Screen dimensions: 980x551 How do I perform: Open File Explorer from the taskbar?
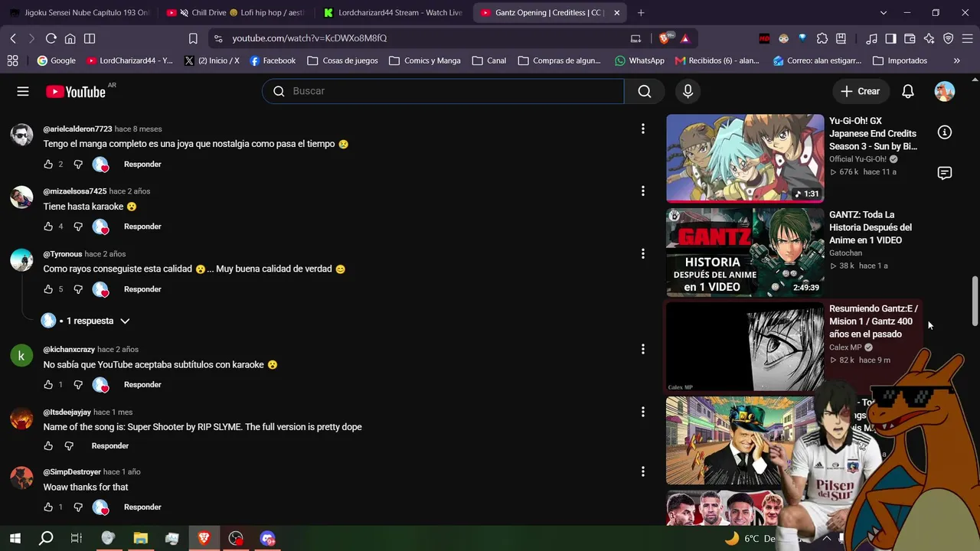140,539
